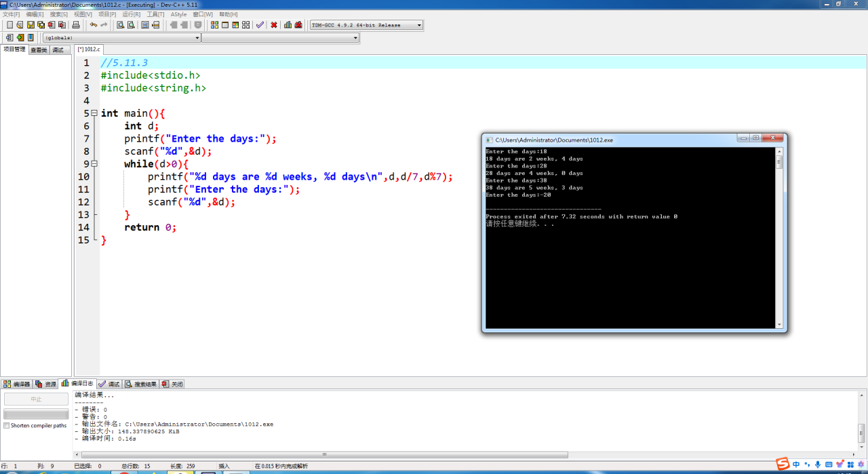The height and width of the screenshot is (474, 868).
Task: Click the Print toolbar icon
Action: (76, 25)
